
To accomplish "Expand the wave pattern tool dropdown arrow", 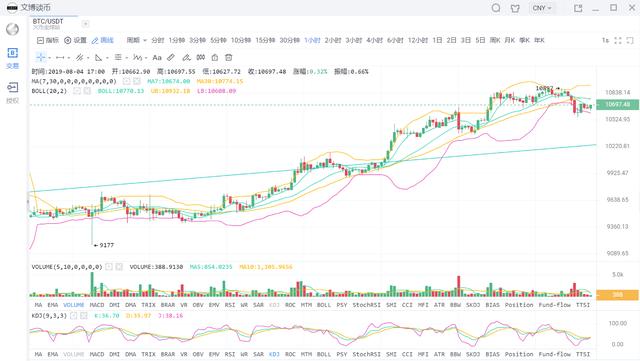I will point(146,58).
